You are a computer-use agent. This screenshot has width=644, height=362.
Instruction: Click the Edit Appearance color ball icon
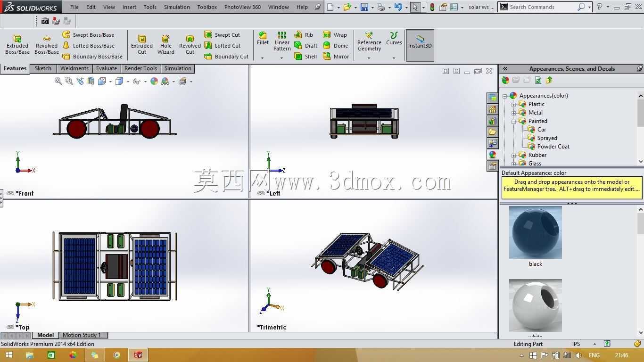coord(154,81)
